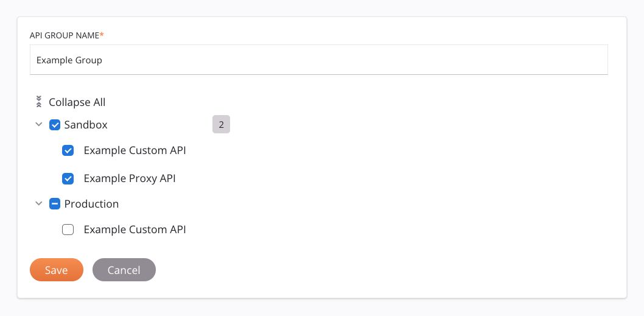Collapse the Sandbox environment chevron
The height and width of the screenshot is (316, 644).
39,125
